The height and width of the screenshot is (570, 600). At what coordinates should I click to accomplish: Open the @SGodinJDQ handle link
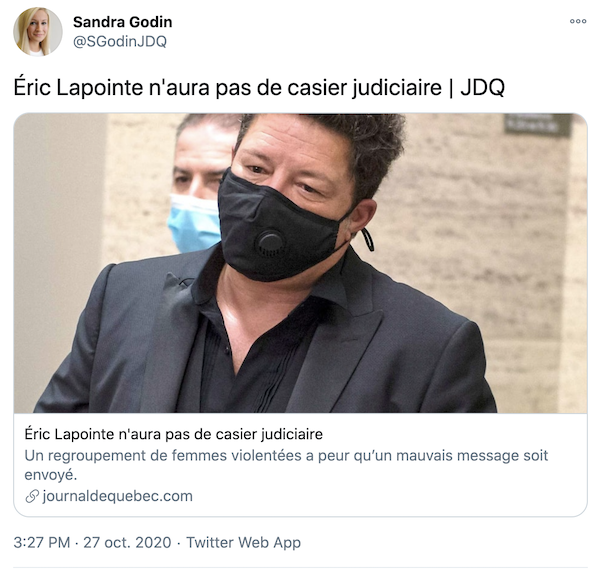tap(120, 41)
